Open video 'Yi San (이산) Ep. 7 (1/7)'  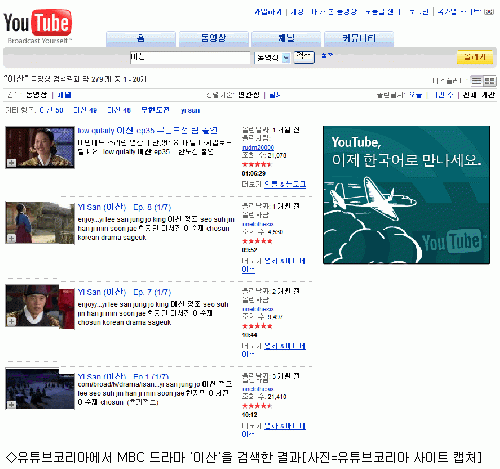(x=124, y=292)
